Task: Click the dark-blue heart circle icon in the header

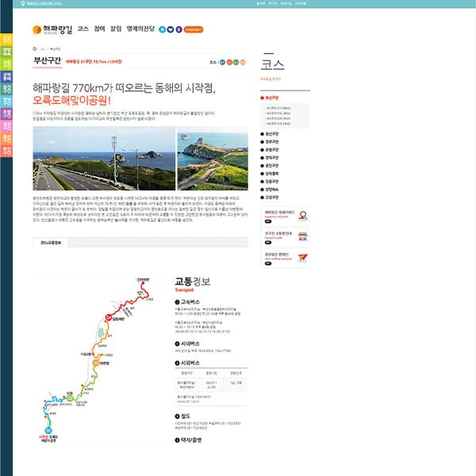Action: (x=171, y=29)
